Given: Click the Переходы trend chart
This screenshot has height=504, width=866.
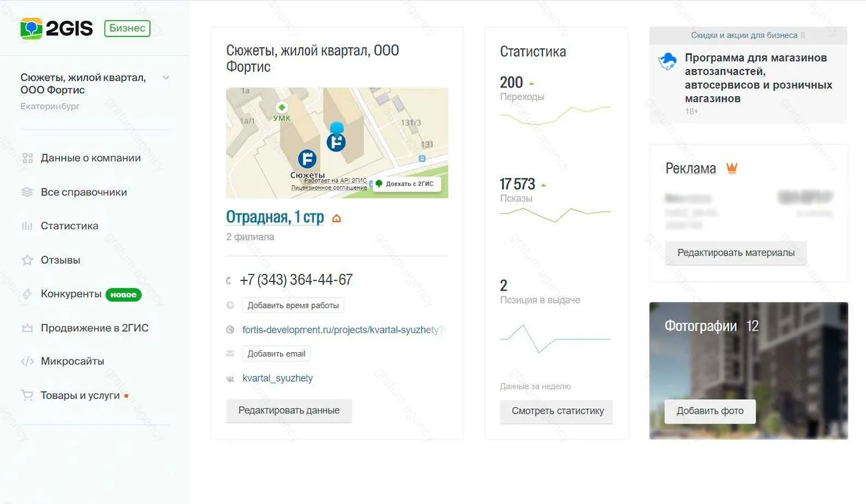Looking at the screenshot, I should (x=555, y=115).
